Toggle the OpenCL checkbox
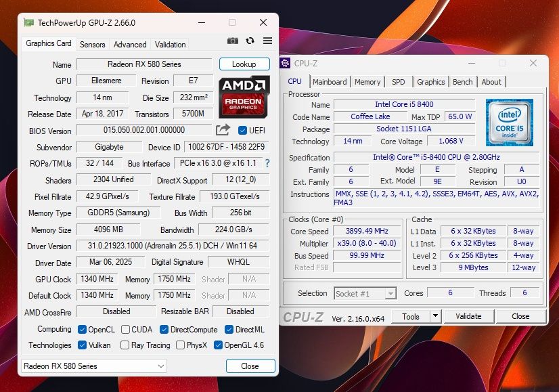Viewport: 559px width, 392px height. tap(82, 330)
